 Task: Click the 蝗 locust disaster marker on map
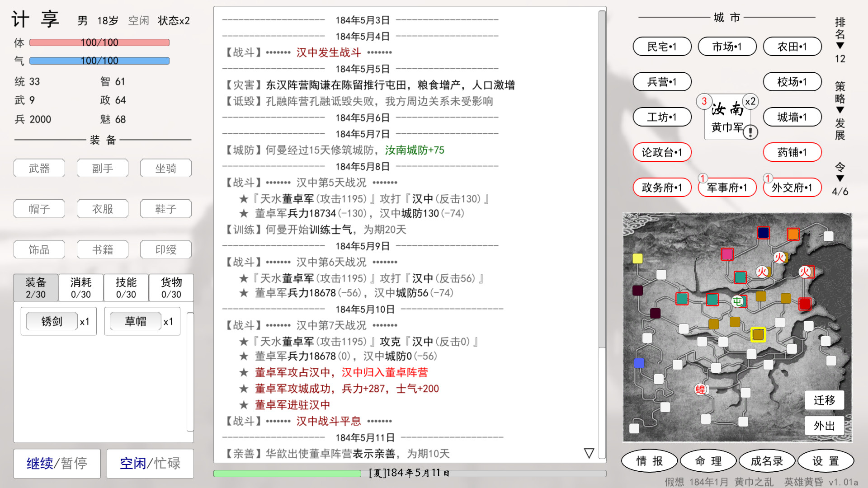(699, 389)
